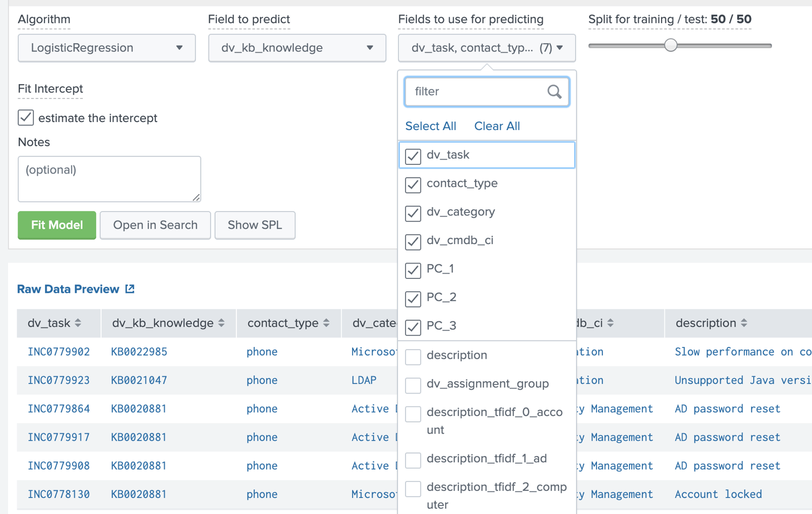Open Raw Data Preview via its external link icon
This screenshot has height=514, width=812.
coord(129,289)
